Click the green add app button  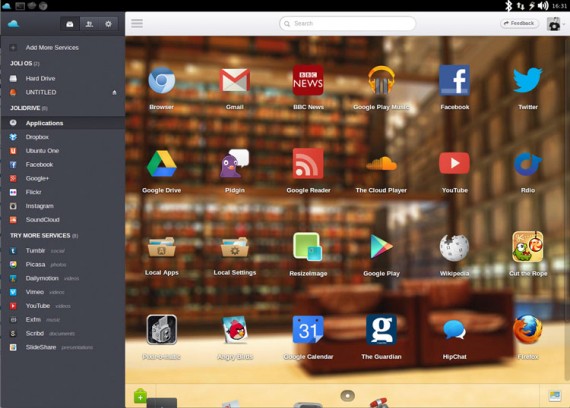(x=140, y=396)
